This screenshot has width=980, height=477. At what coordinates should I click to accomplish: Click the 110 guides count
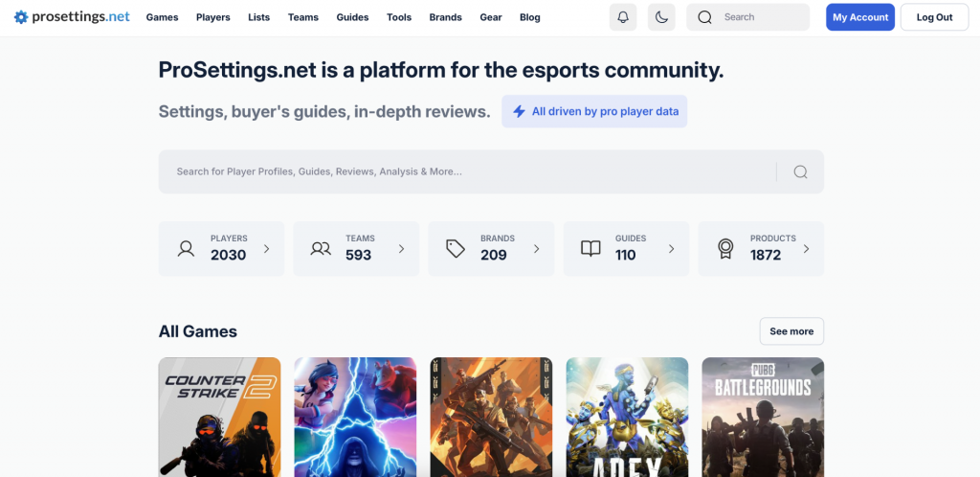(626, 255)
